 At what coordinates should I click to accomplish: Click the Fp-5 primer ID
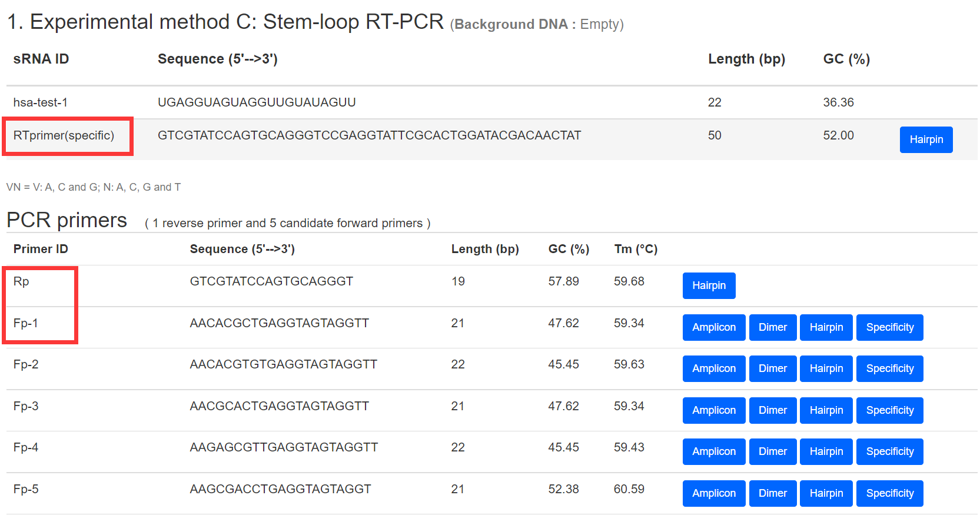[26, 489]
